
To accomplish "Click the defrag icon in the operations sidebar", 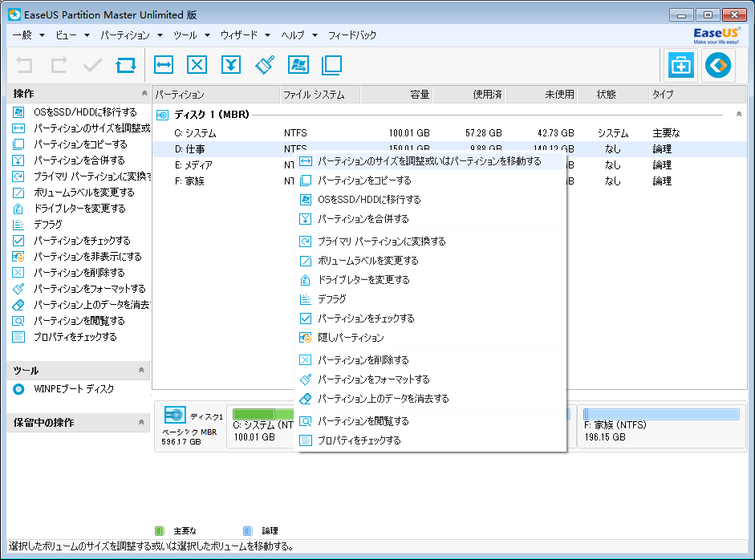I will coord(18,225).
